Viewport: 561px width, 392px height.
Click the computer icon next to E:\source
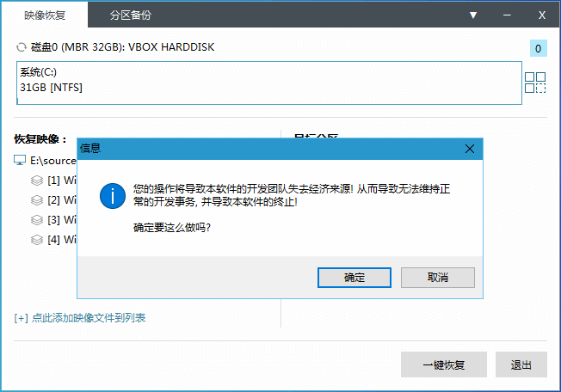tap(21, 160)
